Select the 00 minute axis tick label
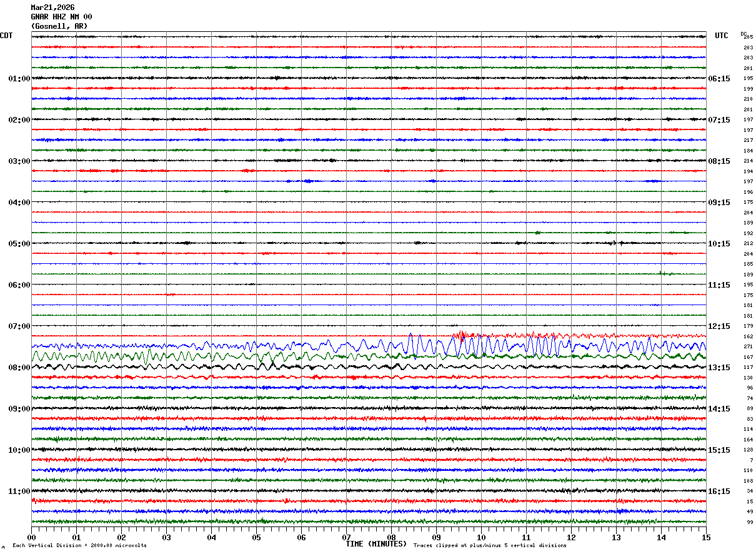 pos(31,537)
